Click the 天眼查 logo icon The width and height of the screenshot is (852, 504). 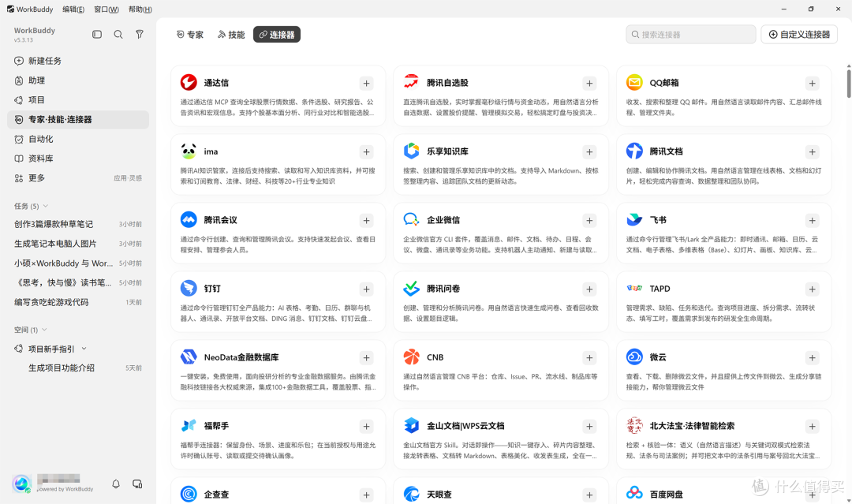tap(411, 495)
